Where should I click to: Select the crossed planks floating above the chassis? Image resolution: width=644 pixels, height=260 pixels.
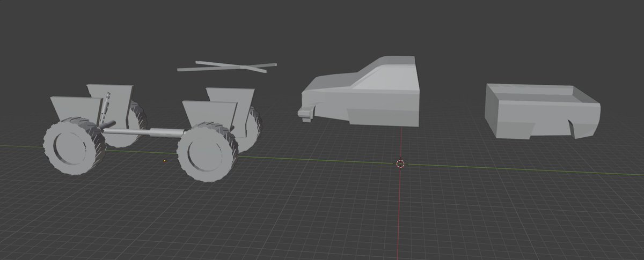227,66
